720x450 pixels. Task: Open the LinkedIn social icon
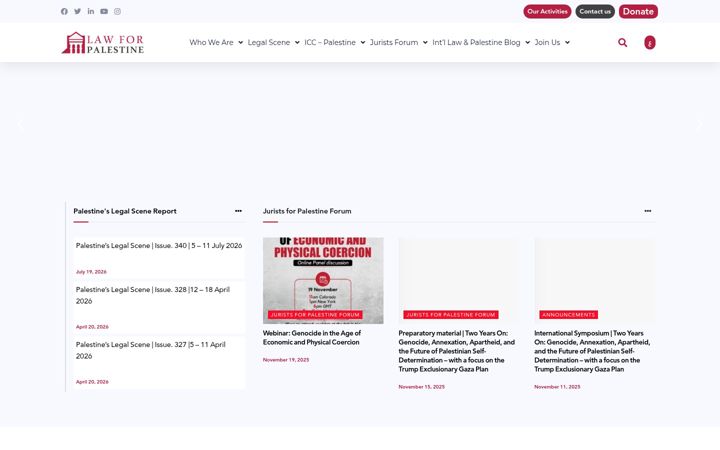coord(91,11)
